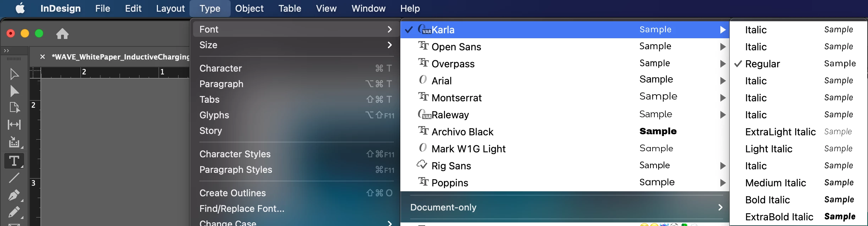
Task: Click the OpenType icon beside Arial
Action: pos(423,80)
